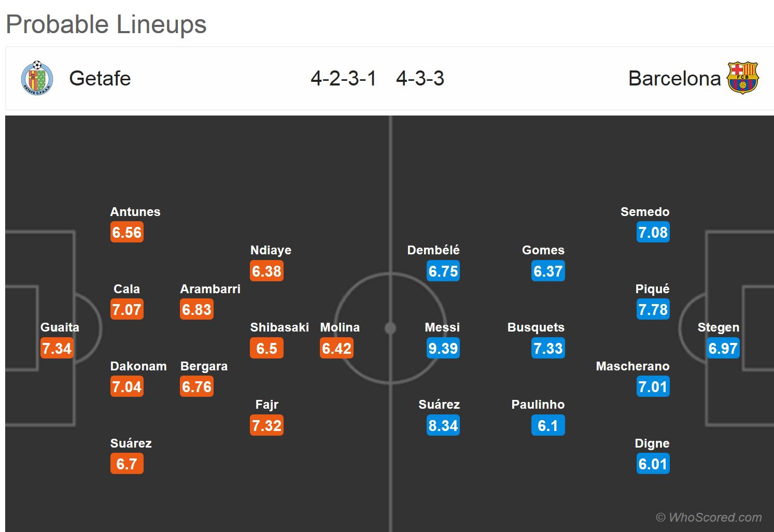Select the Dembélé player name
The width and height of the screenshot is (774, 532).
(x=433, y=250)
